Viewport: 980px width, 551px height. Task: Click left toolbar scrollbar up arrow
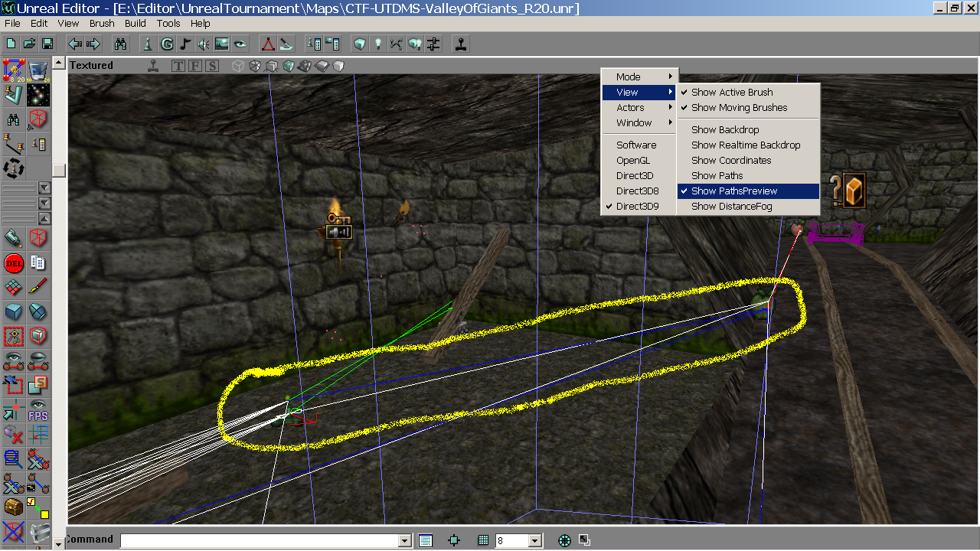tap(59, 62)
